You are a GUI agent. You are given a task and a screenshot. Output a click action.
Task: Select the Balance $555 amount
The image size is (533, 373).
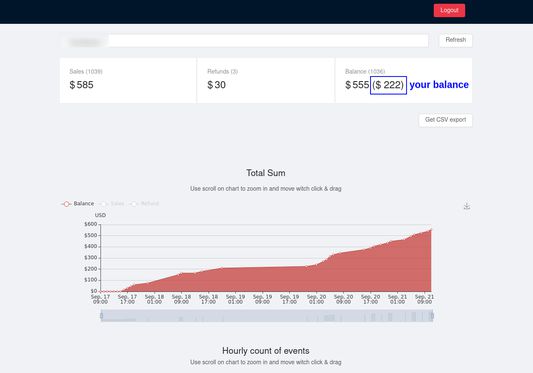[x=357, y=85]
